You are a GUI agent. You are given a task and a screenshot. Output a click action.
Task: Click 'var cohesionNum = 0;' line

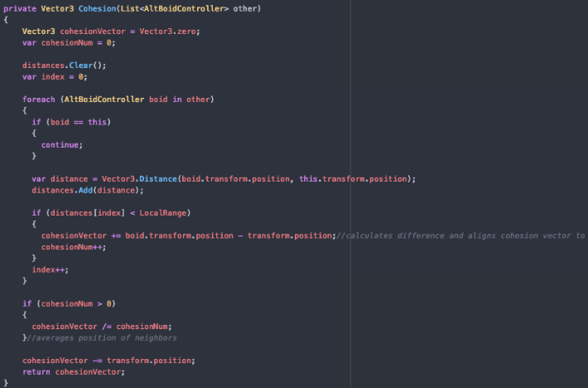click(69, 43)
